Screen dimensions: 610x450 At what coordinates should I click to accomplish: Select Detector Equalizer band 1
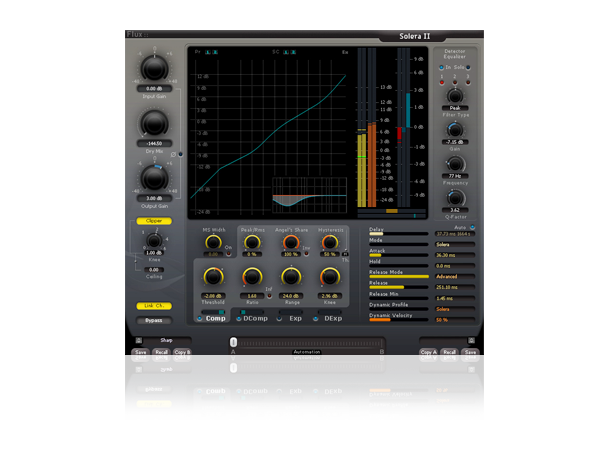point(442,82)
